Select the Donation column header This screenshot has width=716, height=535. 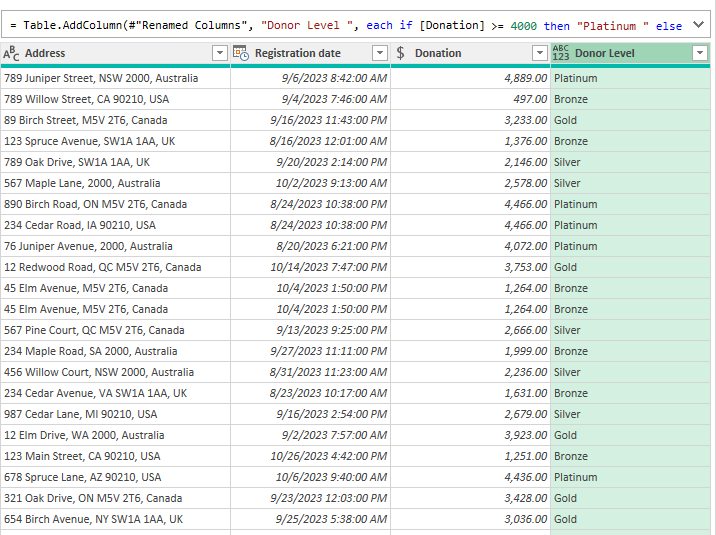[x=471, y=53]
